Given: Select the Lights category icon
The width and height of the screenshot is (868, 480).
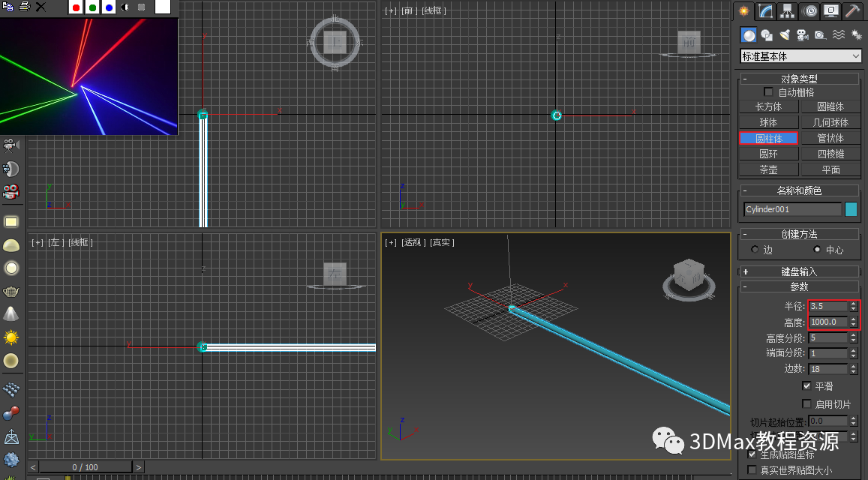Looking at the screenshot, I should pyautogui.click(x=785, y=35).
